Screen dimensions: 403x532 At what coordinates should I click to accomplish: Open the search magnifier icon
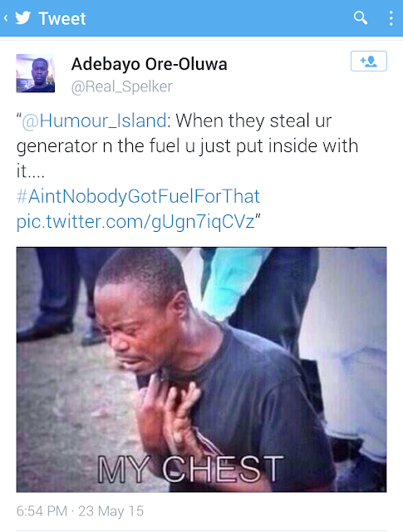(x=361, y=17)
